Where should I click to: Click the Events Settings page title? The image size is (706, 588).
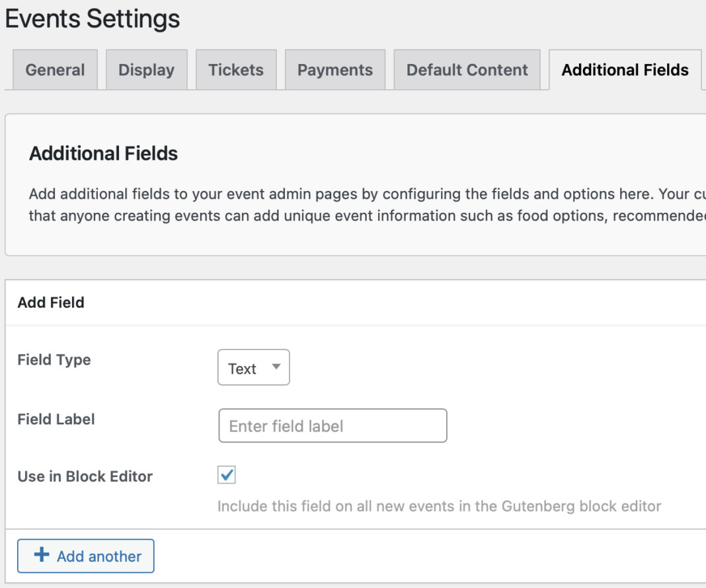[x=92, y=19]
